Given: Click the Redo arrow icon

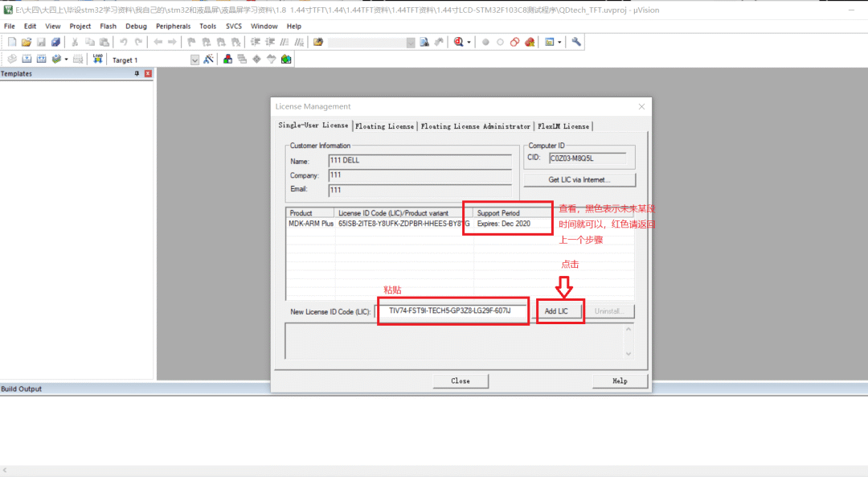Looking at the screenshot, I should [138, 42].
